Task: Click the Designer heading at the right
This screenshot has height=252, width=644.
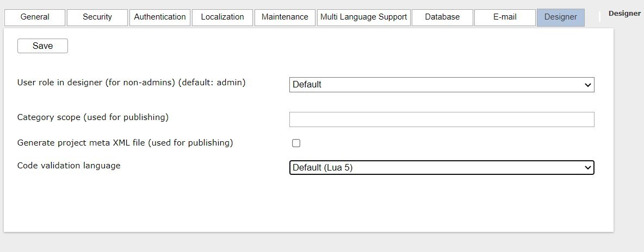Action: click(624, 14)
